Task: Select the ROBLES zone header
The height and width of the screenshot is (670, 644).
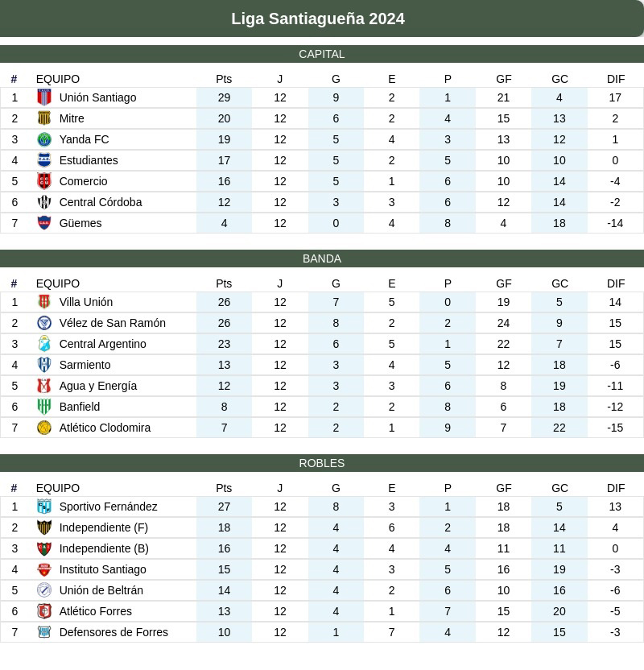Action: (x=322, y=463)
